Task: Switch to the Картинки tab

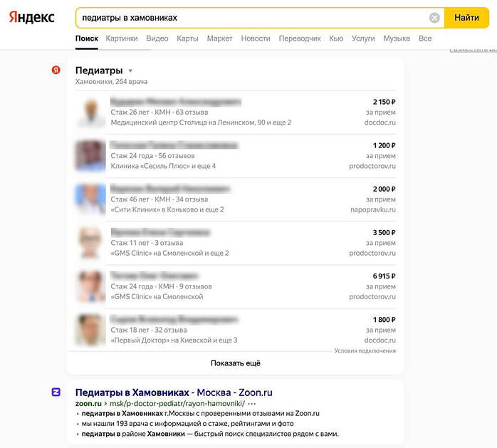Action: point(122,38)
